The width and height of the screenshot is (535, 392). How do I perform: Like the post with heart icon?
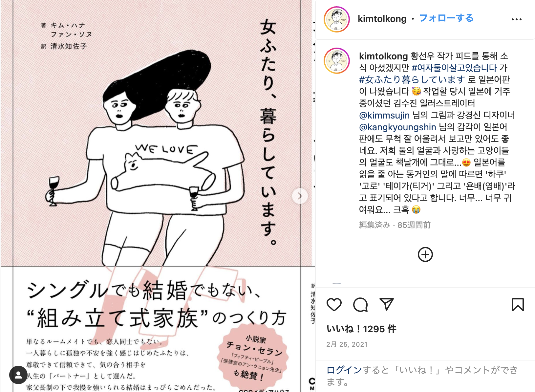(x=334, y=305)
